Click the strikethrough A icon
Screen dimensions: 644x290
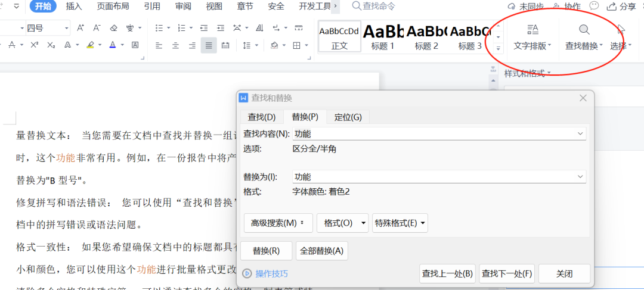(x=12, y=45)
